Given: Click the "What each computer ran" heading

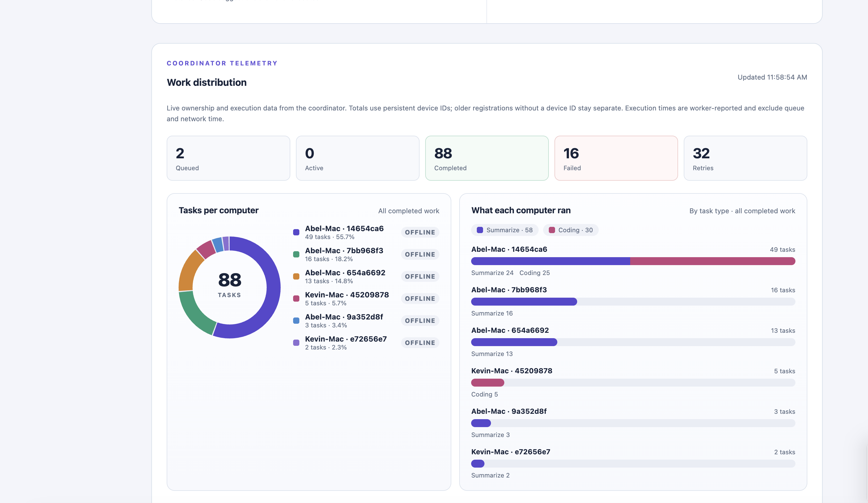Looking at the screenshot, I should point(521,210).
